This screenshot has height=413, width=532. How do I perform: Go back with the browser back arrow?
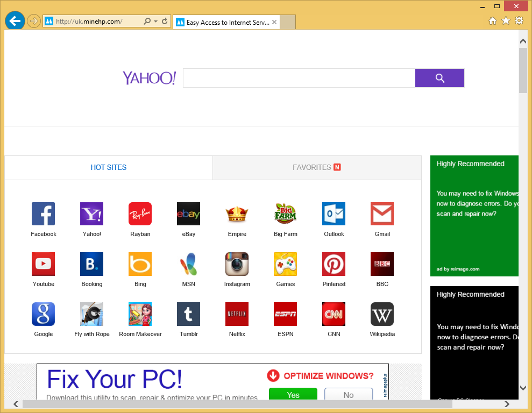pos(15,21)
